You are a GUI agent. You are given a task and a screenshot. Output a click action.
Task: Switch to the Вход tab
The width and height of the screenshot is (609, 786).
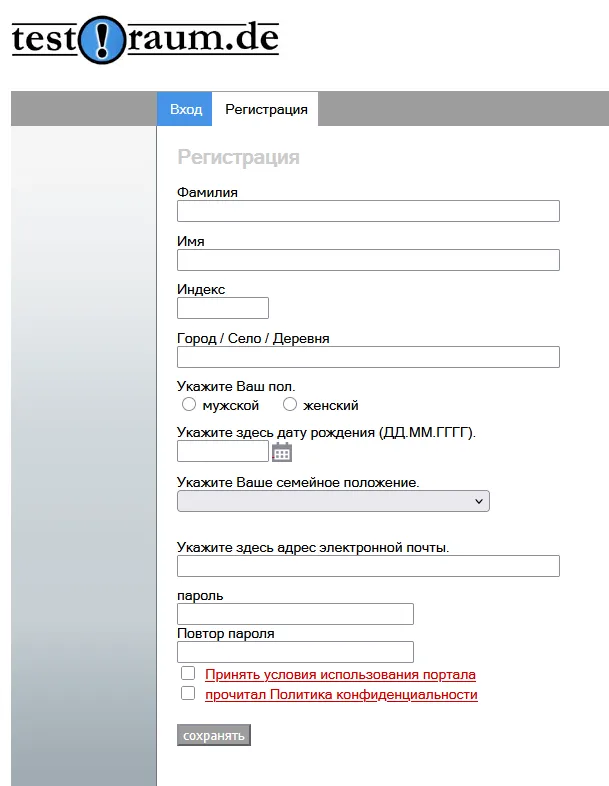coord(185,109)
